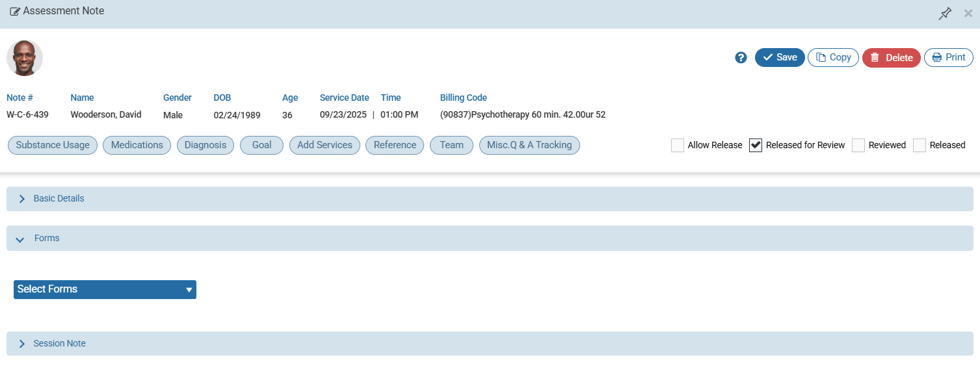Click the copy icon on Copy button
Screen dimensions: 980x379
pos(821,57)
